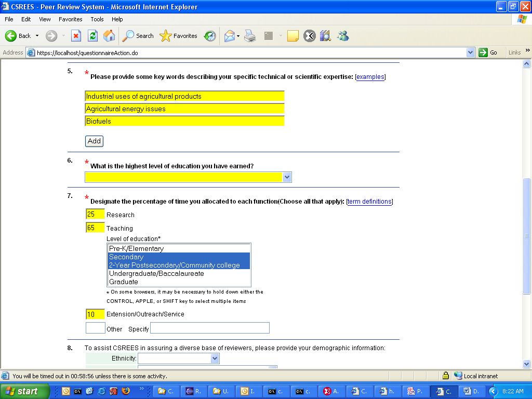Expand the Address bar dropdown arrow

pos(470,52)
